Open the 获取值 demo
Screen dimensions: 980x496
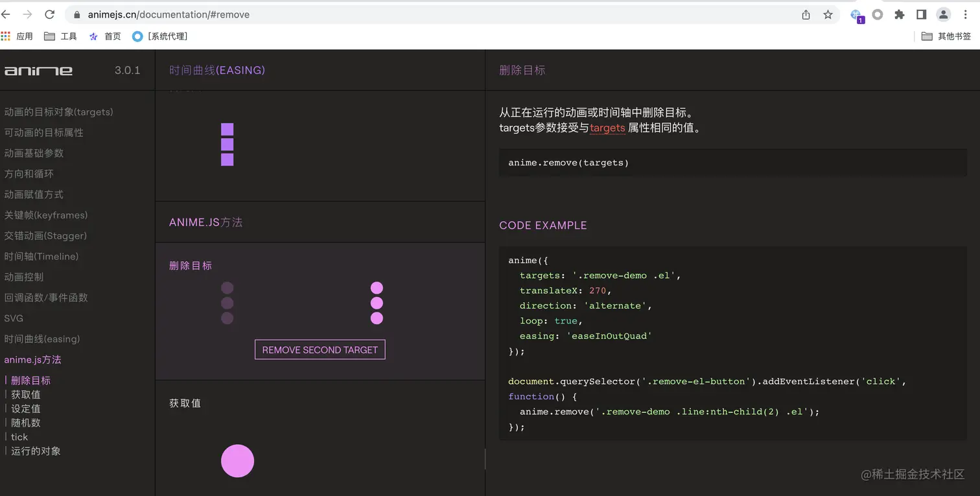pyautogui.click(x=185, y=403)
